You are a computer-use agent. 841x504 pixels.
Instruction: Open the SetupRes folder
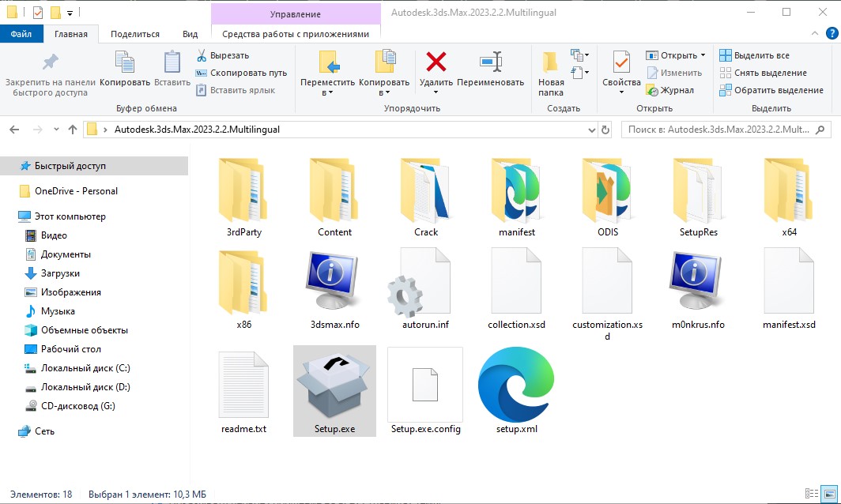coord(698,198)
